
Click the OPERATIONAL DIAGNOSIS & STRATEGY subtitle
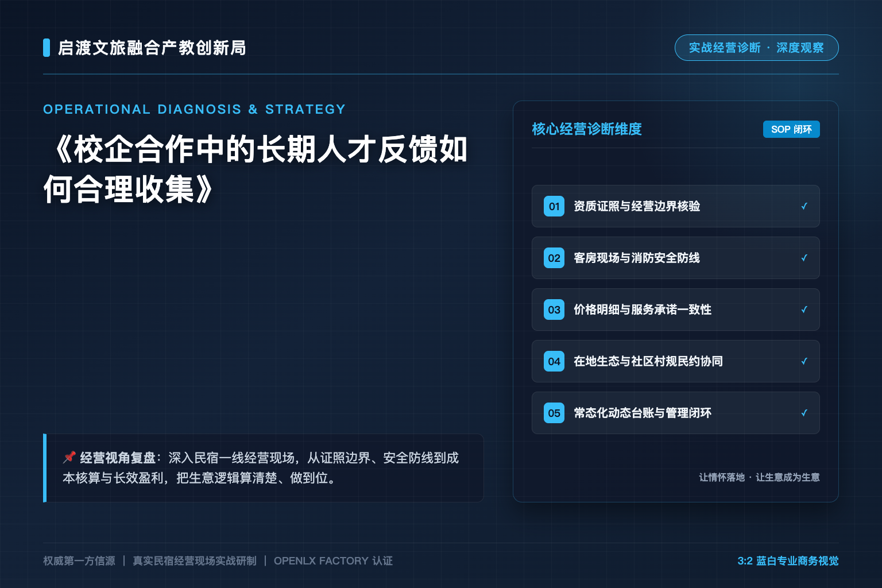[195, 109]
